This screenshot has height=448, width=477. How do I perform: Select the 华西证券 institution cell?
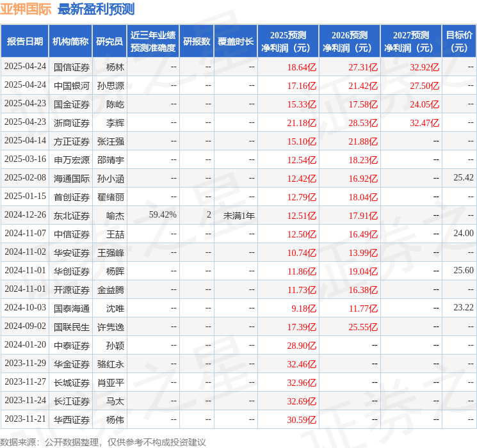72,420
